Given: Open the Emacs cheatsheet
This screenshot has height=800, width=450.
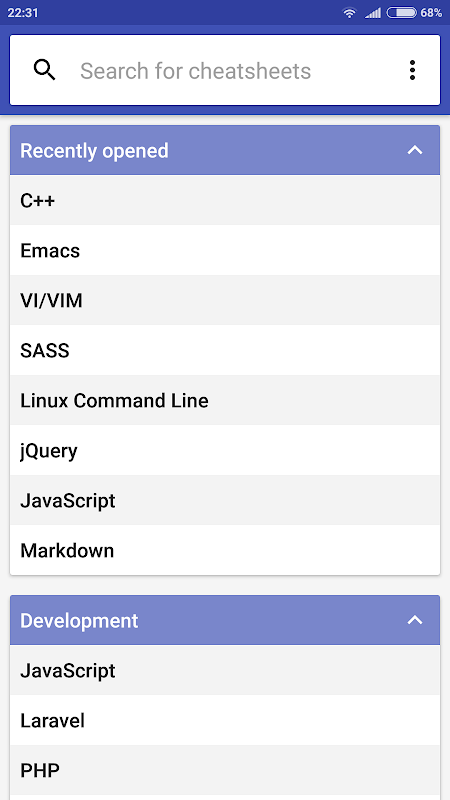Looking at the screenshot, I should tap(225, 251).
